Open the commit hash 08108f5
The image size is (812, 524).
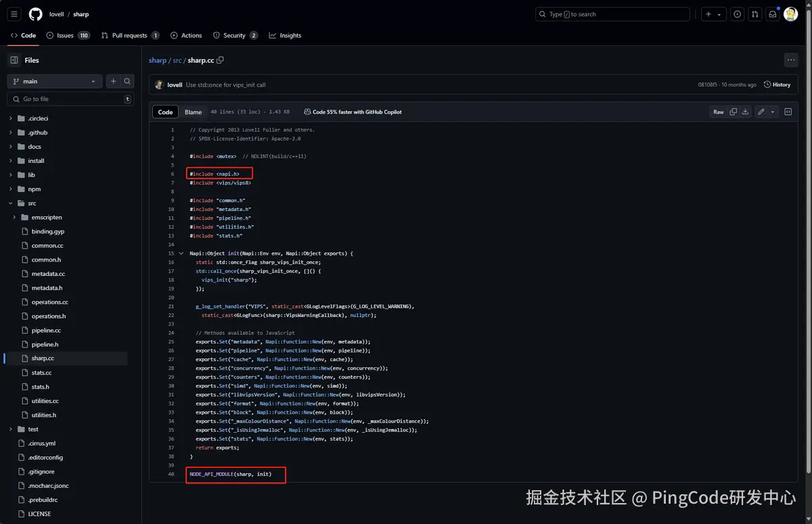[x=708, y=85]
